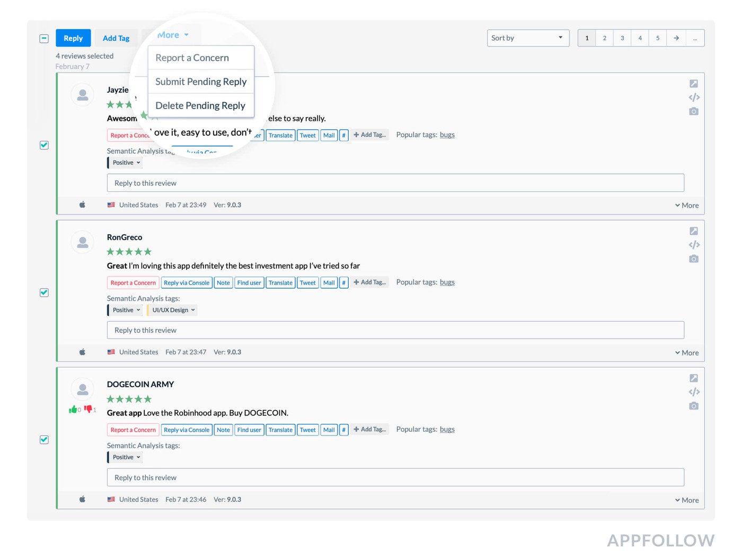Viewport: 742px width, 560px height.
Task: Toggle the select-all checkbox beside Reply
Action: pos(45,39)
